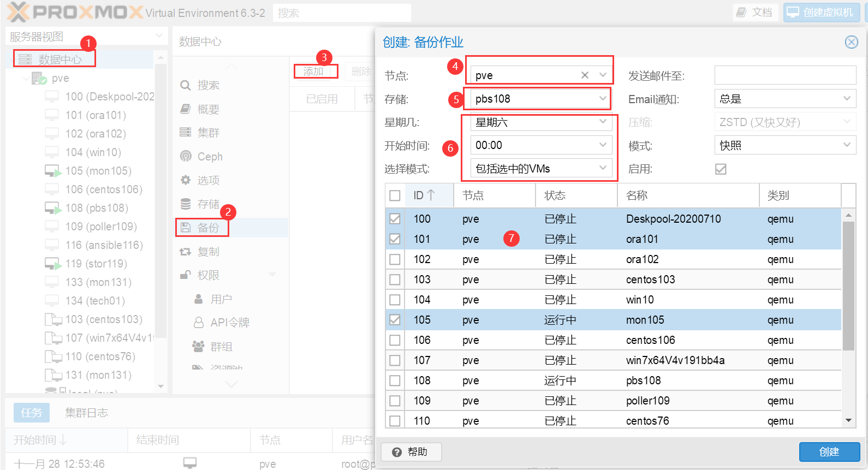Open the 选择模式 dropdown
The image size is (868, 470).
coord(603,168)
